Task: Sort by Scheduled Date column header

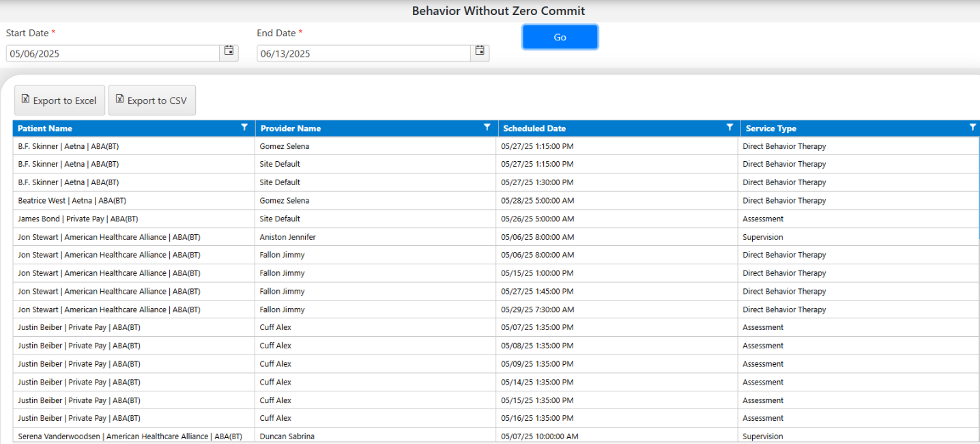Action: click(534, 128)
